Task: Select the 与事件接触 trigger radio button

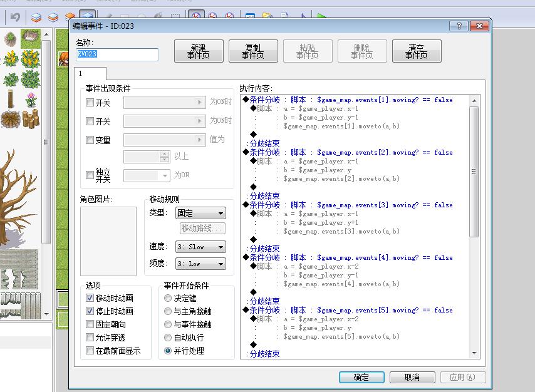Action: [x=167, y=324]
